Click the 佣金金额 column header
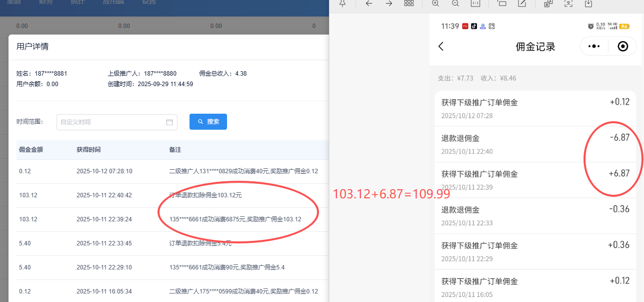Image resolution: width=644 pixels, height=302 pixels. click(31, 150)
